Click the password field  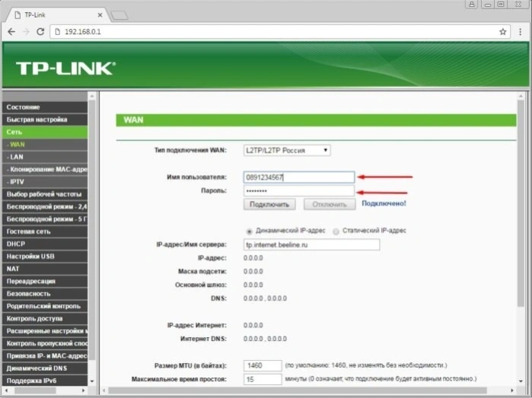click(x=298, y=191)
